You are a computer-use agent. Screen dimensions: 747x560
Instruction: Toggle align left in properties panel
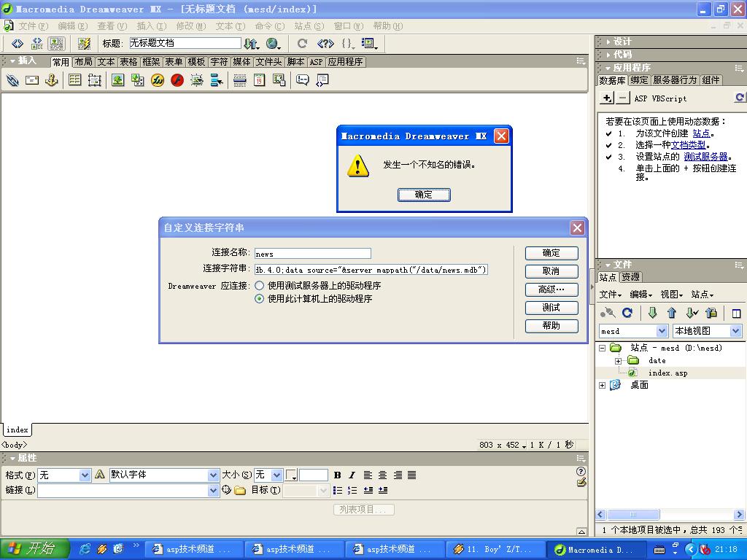(368, 475)
